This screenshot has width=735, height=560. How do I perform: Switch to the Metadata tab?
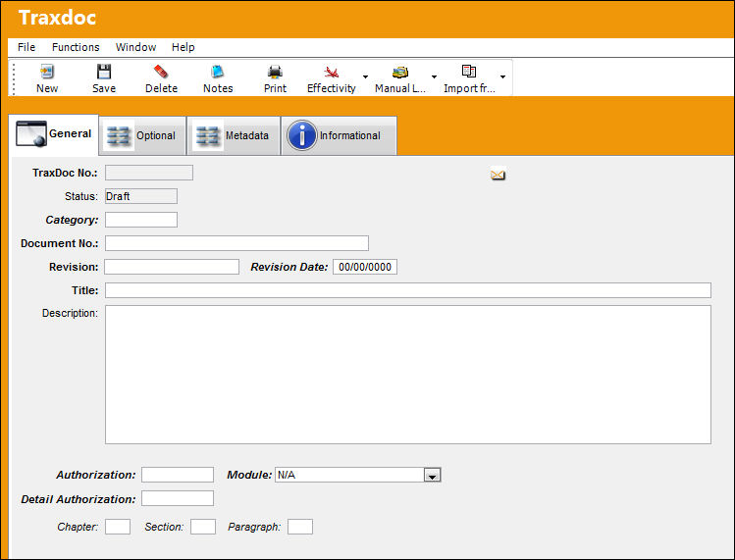pos(234,135)
